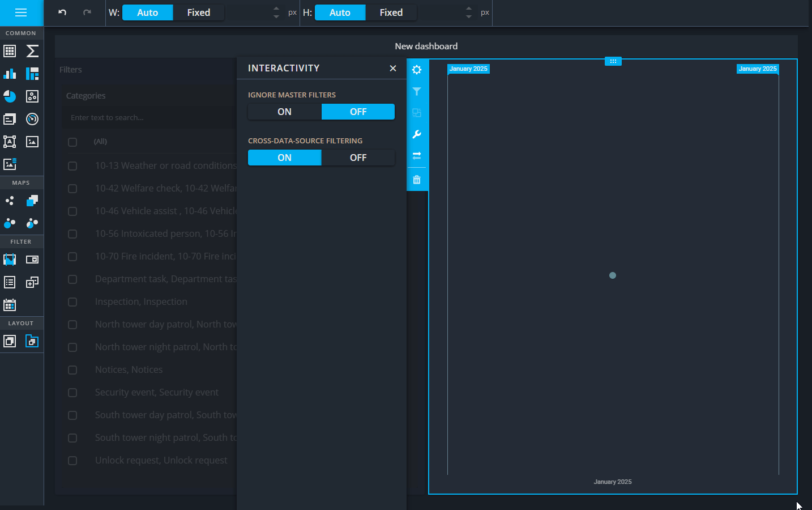This screenshot has width=812, height=510.
Task: Insert a Date Filter item
Action: (10, 305)
